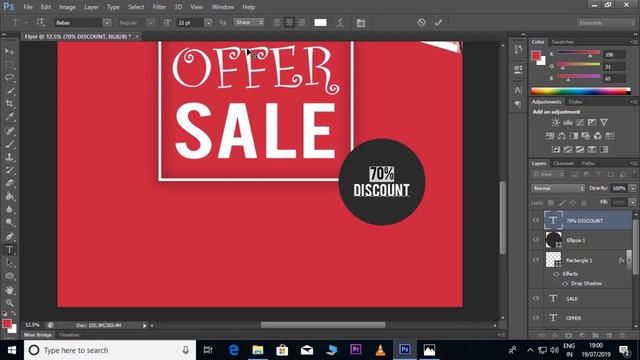Open the Create warped text option
Screen dimensions: 640x360
(340, 23)
